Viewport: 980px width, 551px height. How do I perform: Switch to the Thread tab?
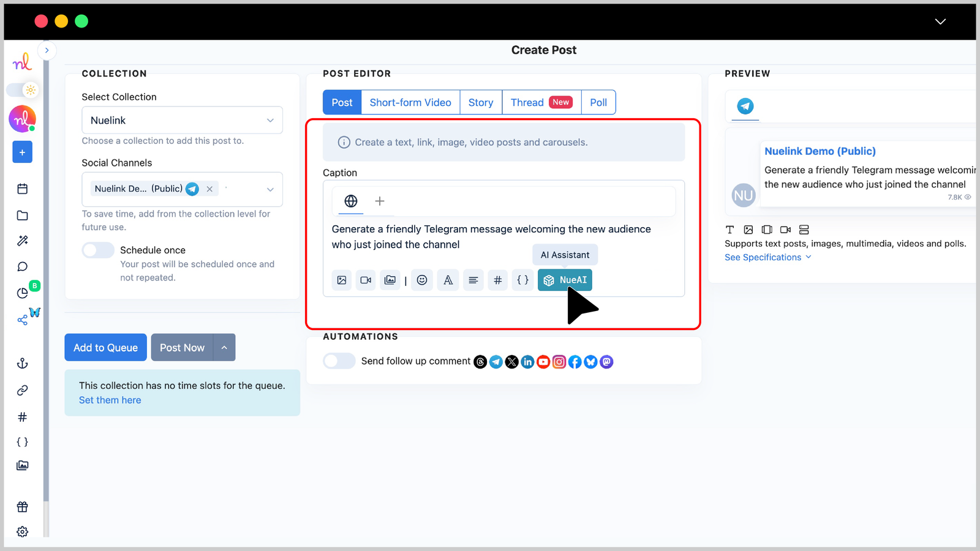(x=527, y=102)
